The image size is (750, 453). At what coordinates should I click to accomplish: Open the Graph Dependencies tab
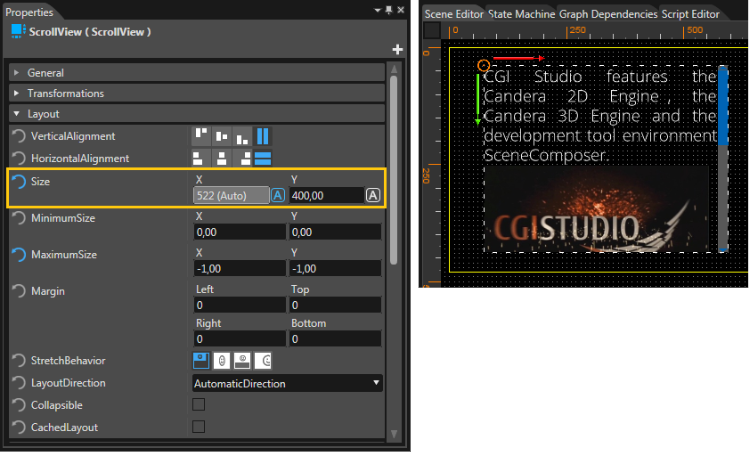[x=608, y=14]
